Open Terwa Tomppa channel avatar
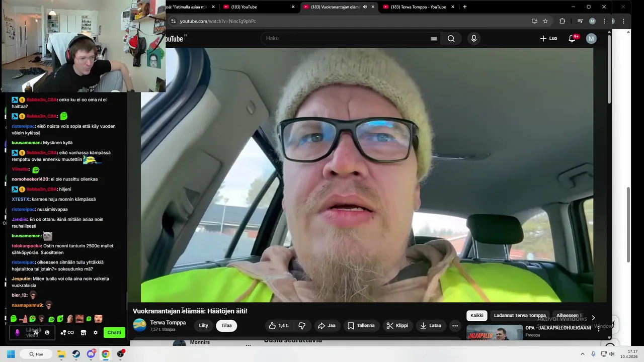The image size is (644, 362). tap(139, 325)
